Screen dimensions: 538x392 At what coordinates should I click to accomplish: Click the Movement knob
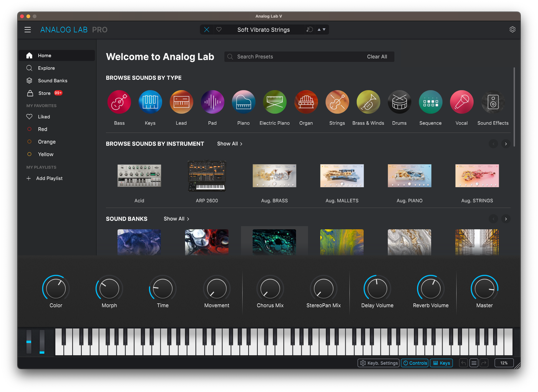pos(217,289)
